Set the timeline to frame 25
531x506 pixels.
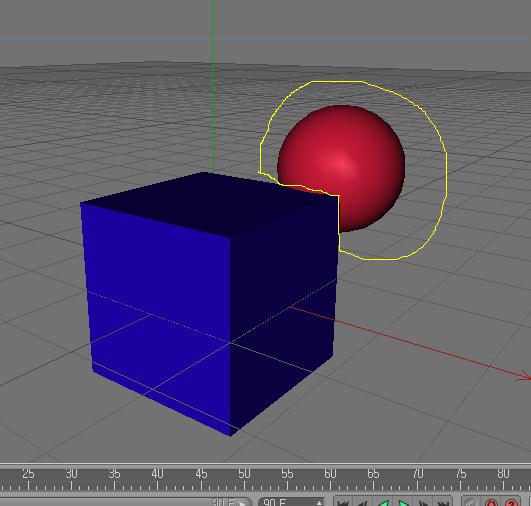28,473
